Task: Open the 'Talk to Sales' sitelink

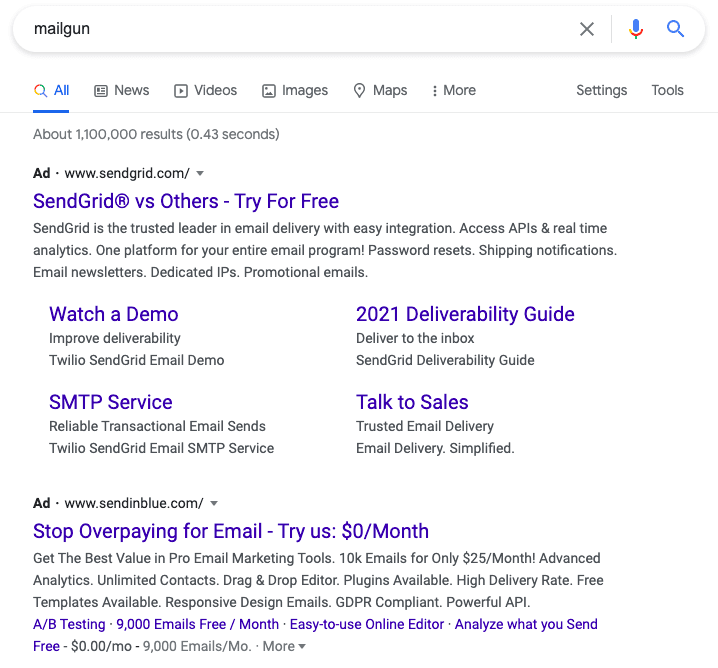Action: pos(412,402)
